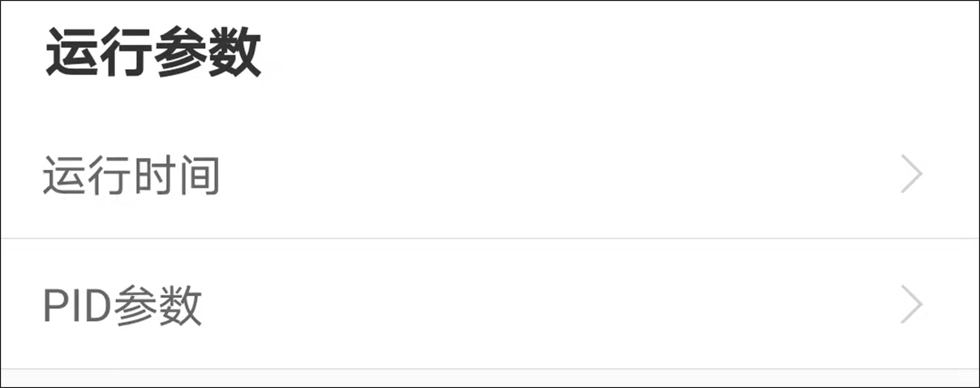Expand PID参数 using its right arrow
Image resolution: width=980 pixels, height=388 pixels.
tap(911, 304)
